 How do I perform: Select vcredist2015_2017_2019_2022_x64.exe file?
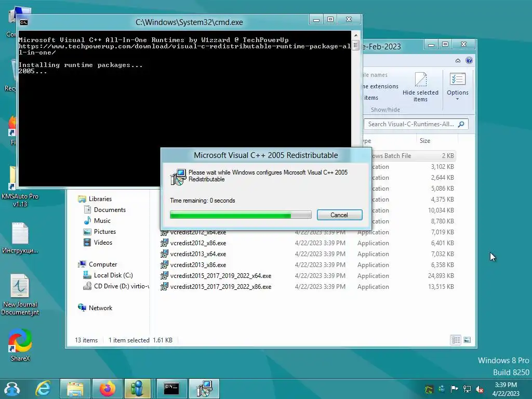coord(221,275)
